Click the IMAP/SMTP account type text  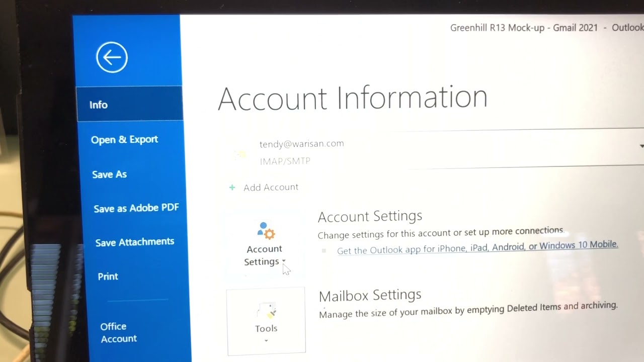(x=285, y=161)
